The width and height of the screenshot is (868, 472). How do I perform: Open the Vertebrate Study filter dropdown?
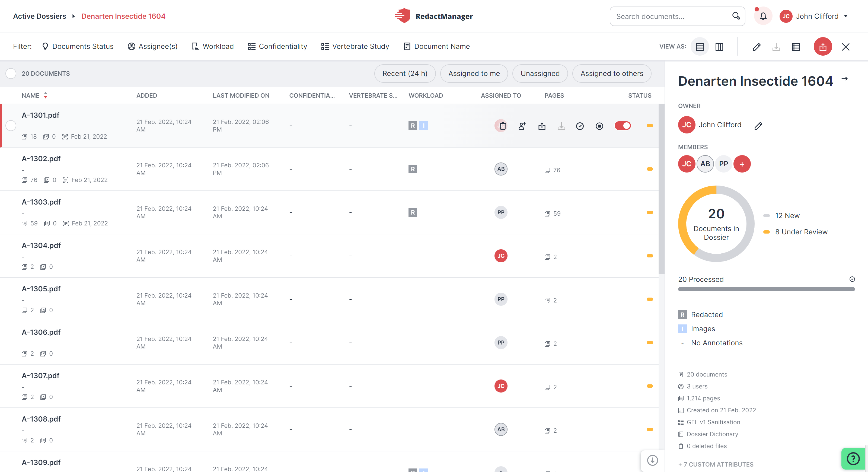[x=355, y=46]
